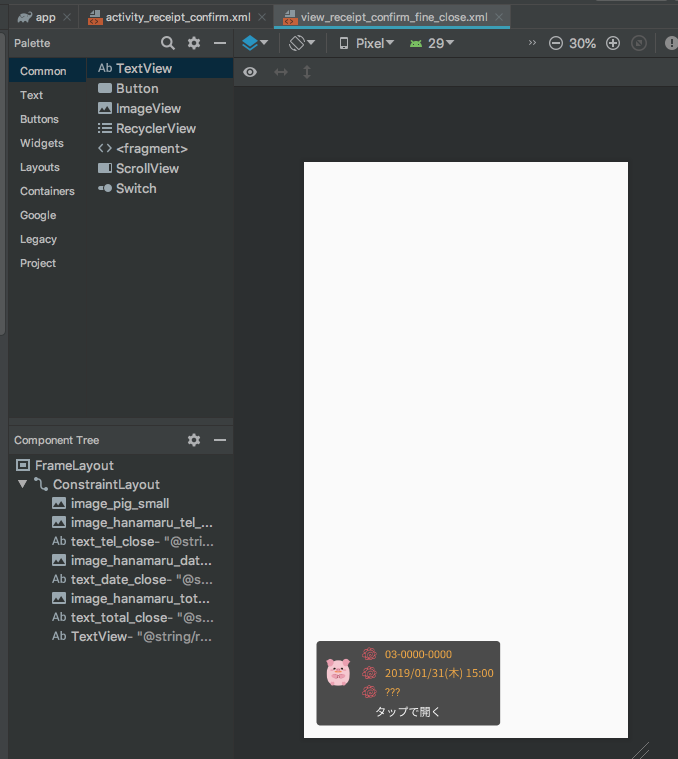Click date 2019/01/31 text in preview
The height and width of the screenshot is (759, 678).
click(439, 673)
